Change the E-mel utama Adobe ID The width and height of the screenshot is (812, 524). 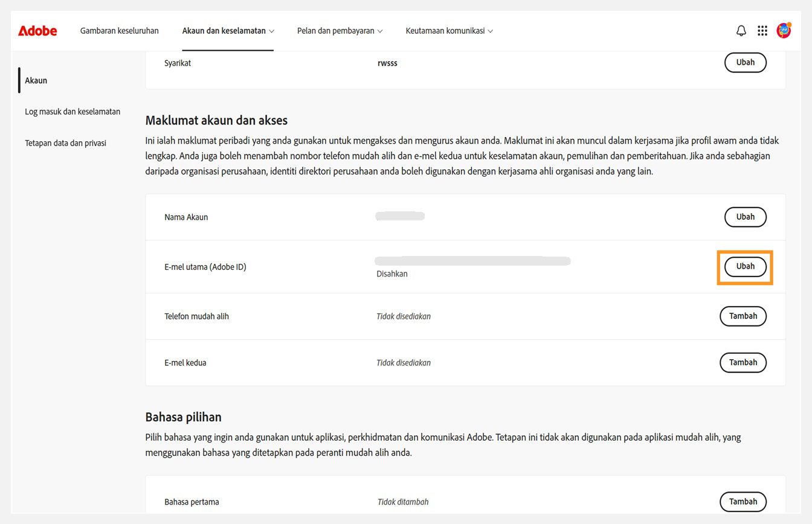745,266
